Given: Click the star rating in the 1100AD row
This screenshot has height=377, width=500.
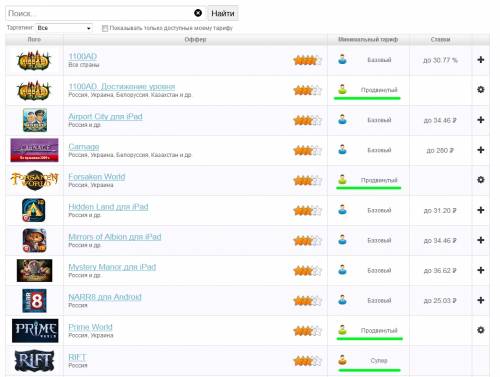Looking at the screenshot, I should pyautogui.click(x=307, y=60).
